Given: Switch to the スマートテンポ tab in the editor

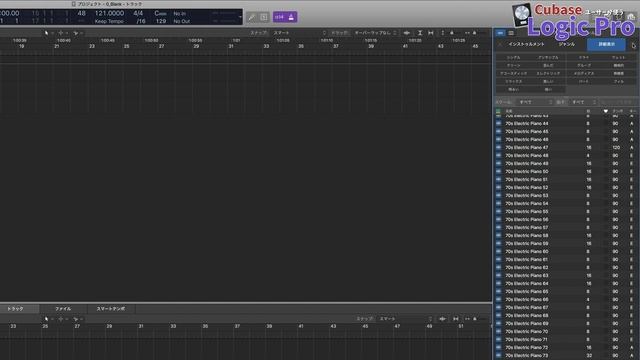Looking at the screenshot, I should 111,309.
